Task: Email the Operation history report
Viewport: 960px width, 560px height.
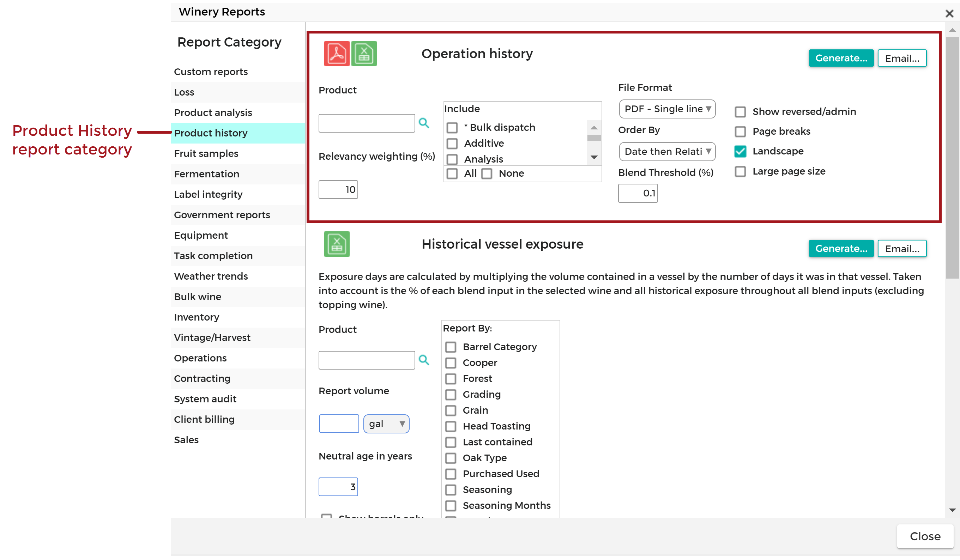Action: [x=902, y=58]
